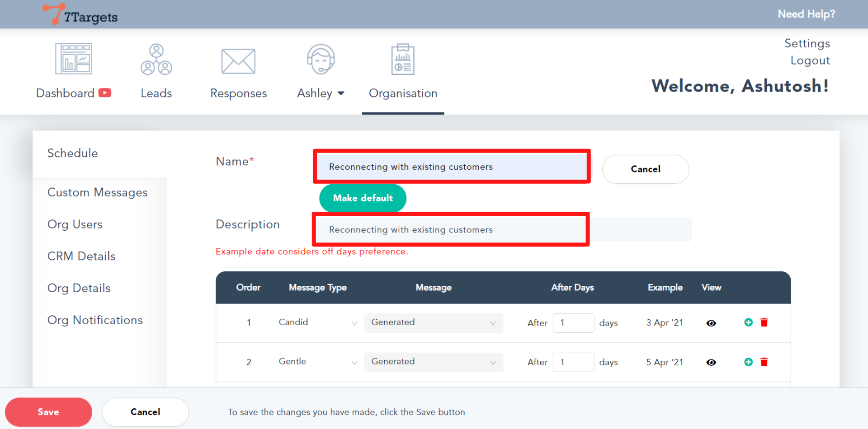The width and height of the screenshot is (868, 429).
Task: Open Org Users in the sidebar
Action: click(75, 224)
